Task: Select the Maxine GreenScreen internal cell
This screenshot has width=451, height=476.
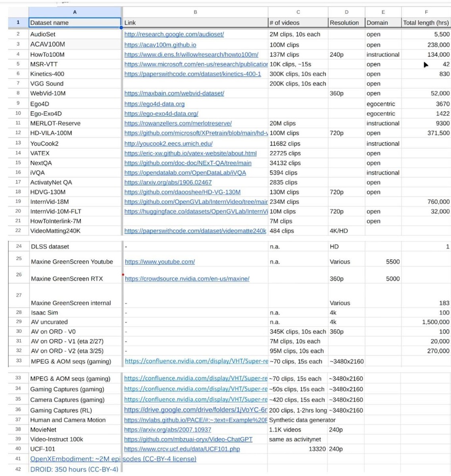Action: tap(75, 296)
